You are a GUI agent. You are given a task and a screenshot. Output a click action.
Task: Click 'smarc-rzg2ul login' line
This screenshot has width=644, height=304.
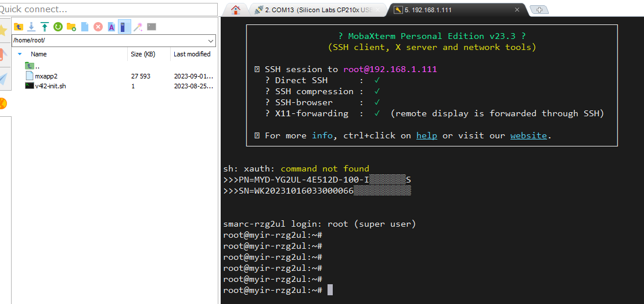click(x=319, y=224)
